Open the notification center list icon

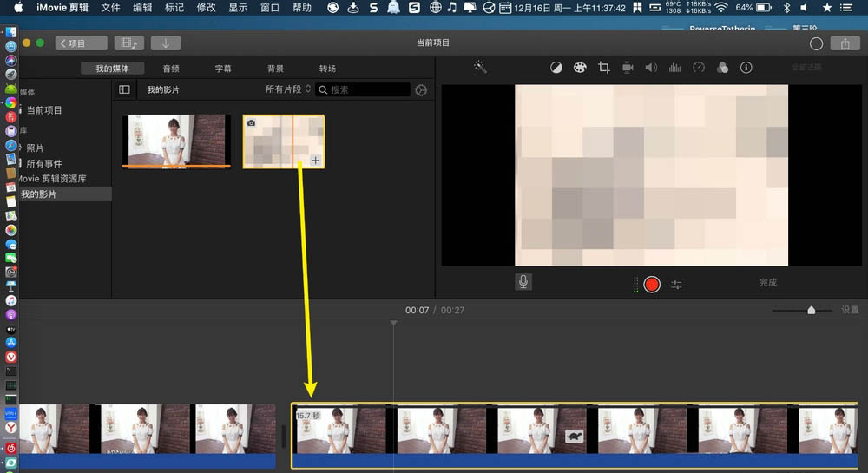click(x=845, y=8)
